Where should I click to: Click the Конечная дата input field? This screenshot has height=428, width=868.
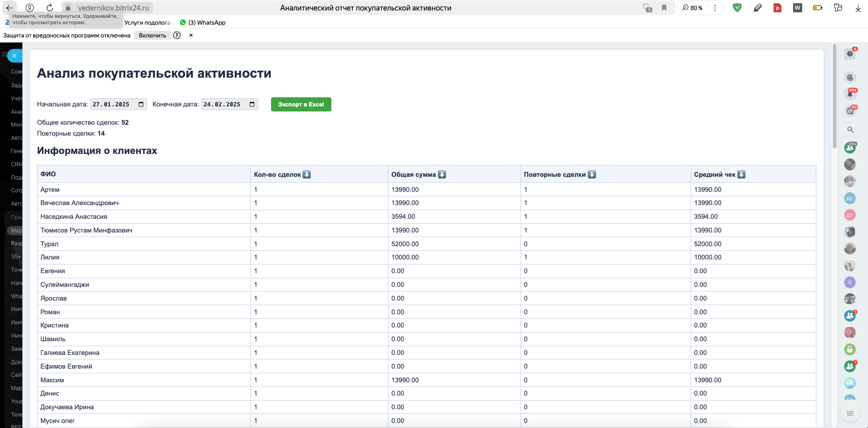[x=224, y=105]
